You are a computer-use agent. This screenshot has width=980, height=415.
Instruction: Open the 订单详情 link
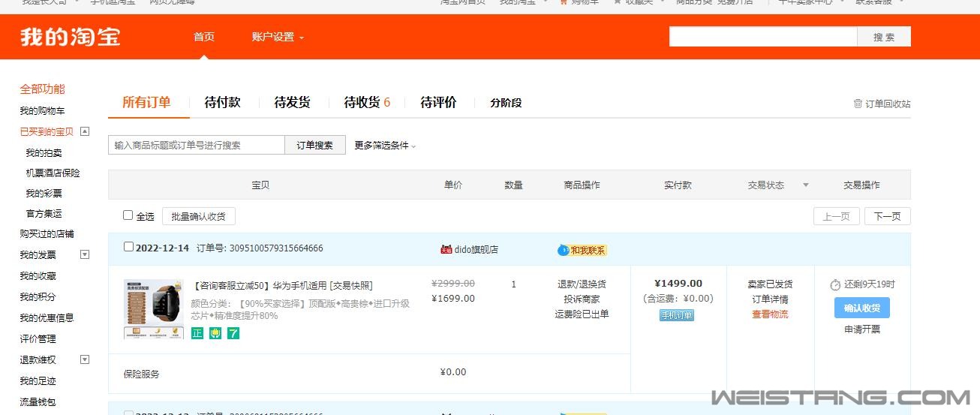click(770, 299)
